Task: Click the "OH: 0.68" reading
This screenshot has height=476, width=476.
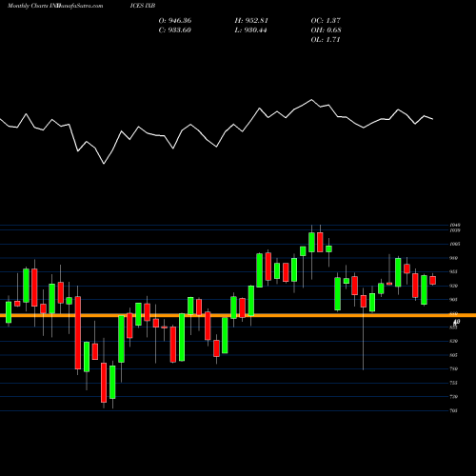Action: click(x=326, y=30)
